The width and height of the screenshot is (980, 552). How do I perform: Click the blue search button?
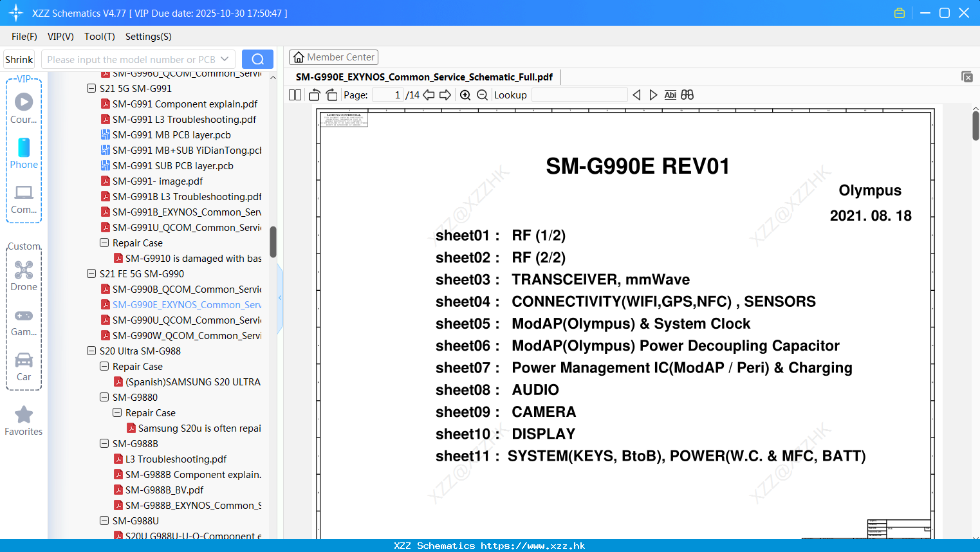click(x=257, y=59)
